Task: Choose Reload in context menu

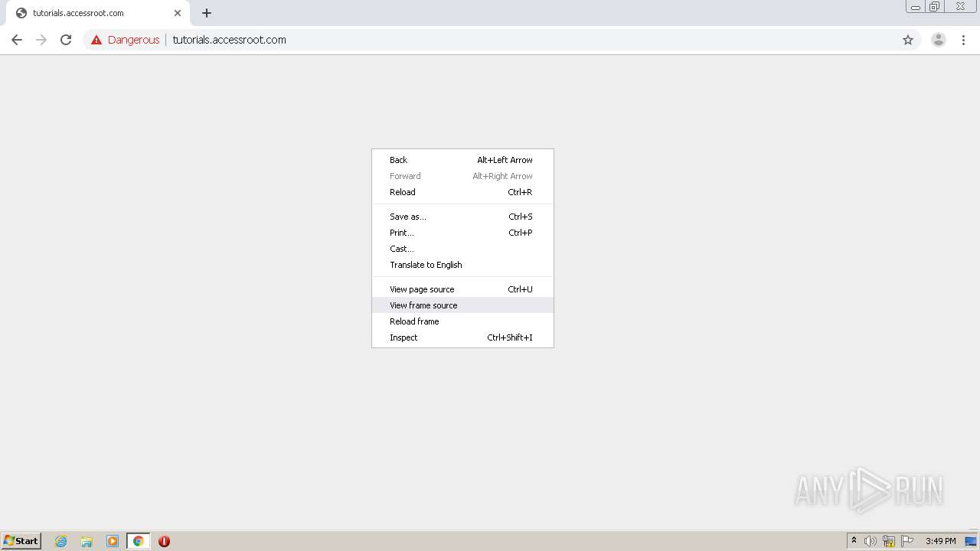Action: pyautogui.click(x=462, y=192)
